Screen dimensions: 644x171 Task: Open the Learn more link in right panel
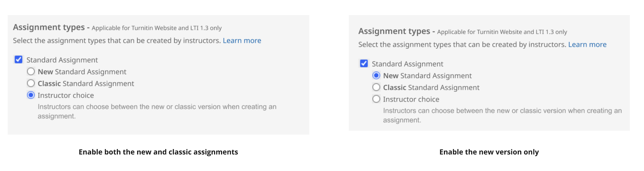[x=587, y=44]
